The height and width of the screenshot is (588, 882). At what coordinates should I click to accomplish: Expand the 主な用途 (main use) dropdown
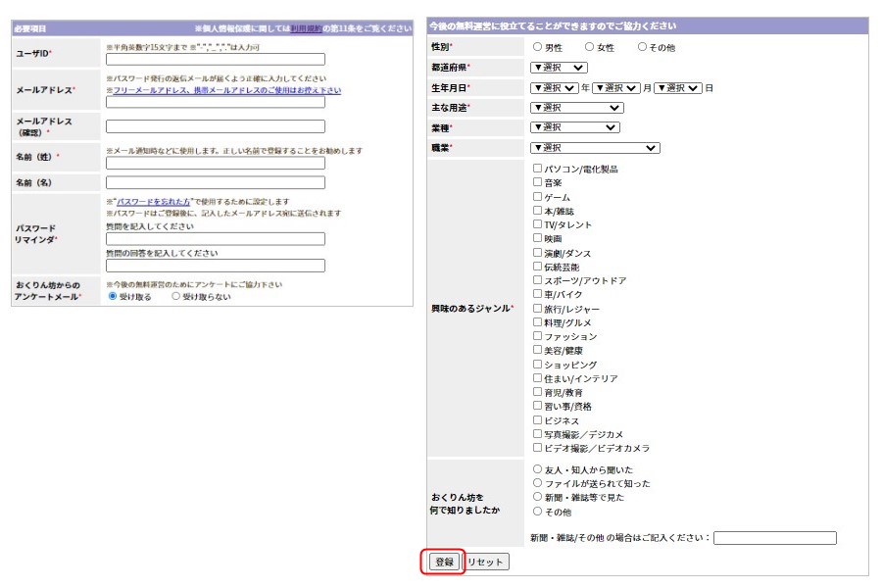coord(574,108)
